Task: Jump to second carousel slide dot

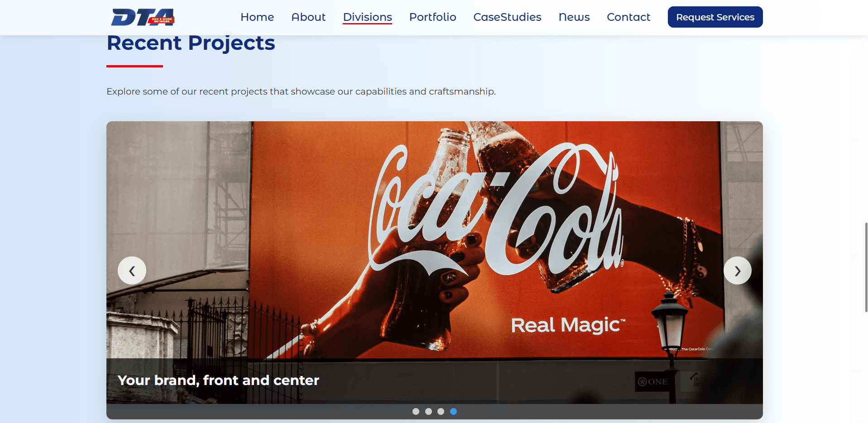Action: (x=428, y=411)
